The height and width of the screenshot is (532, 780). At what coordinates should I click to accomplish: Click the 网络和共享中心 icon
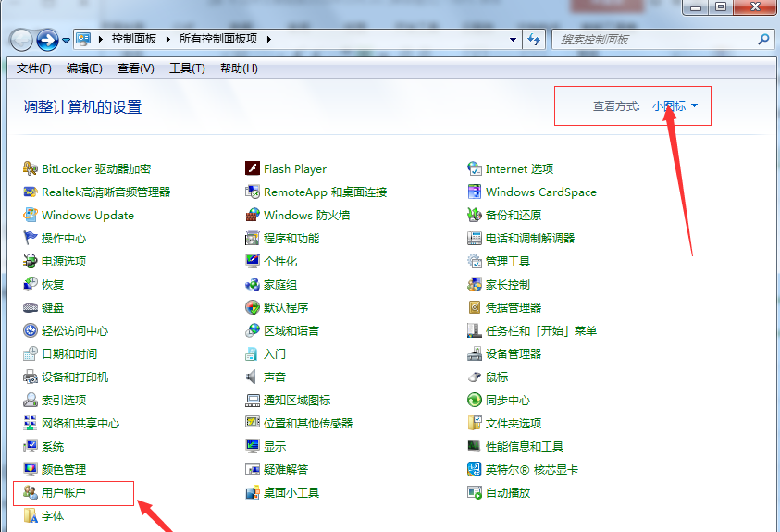point(31,424)
